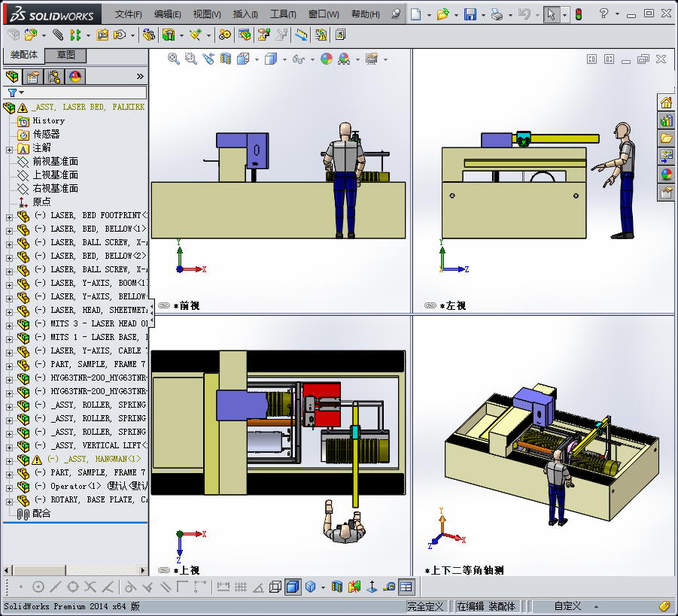The image size is (678, 616).
Task: Toggle Section View in the bottom toolbar
Action: click(337, 587)
